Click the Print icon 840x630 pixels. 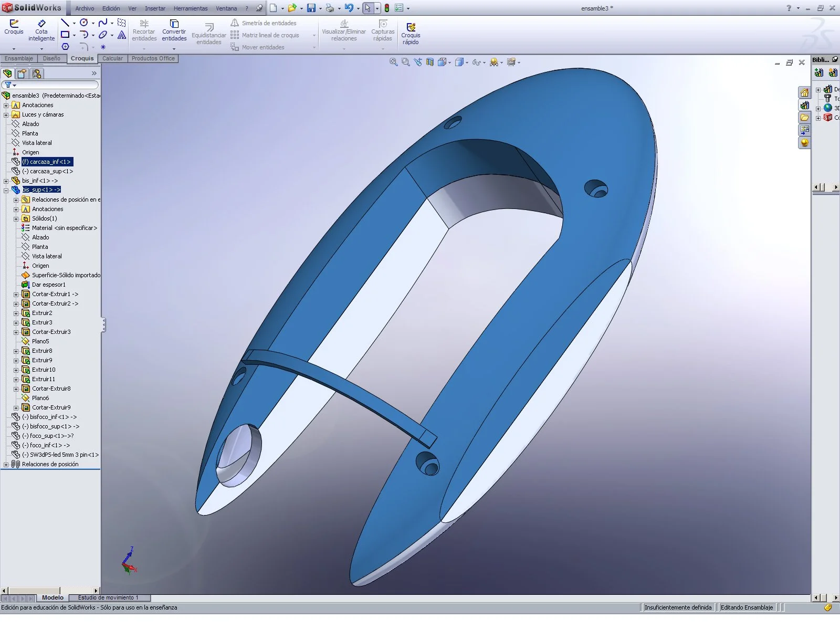click(x=330, y=8)
